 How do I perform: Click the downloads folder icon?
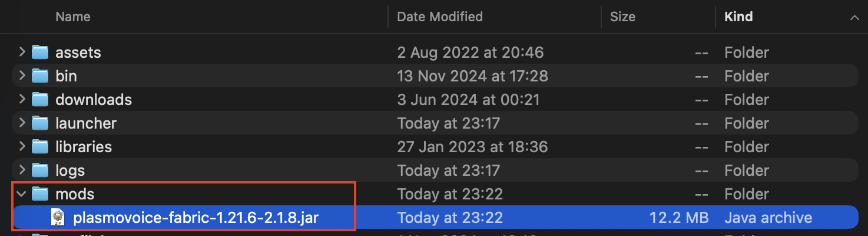pos(39,100)
